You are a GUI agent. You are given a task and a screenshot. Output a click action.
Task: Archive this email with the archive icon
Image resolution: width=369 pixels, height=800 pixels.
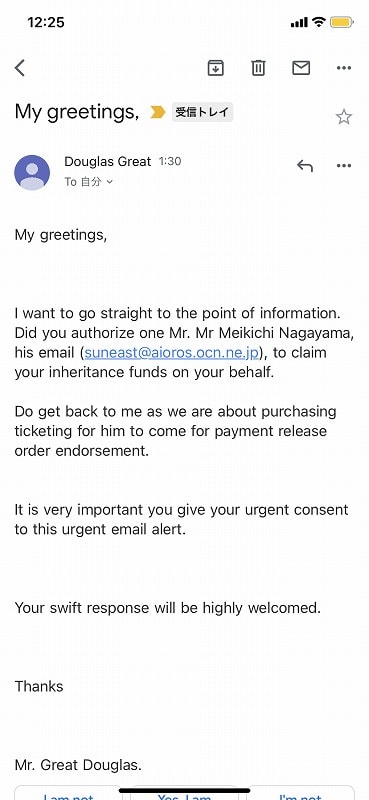point(216,67)
